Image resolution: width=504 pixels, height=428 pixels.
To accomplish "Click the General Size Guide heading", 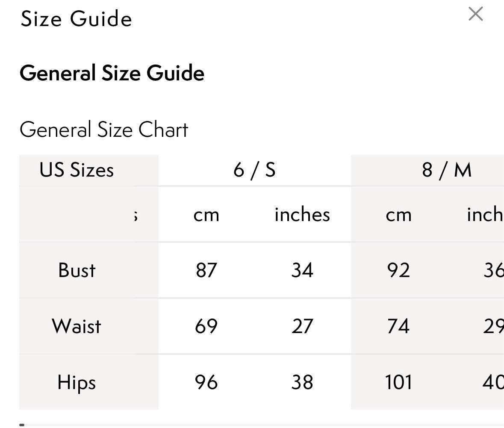I will (112, 73).
